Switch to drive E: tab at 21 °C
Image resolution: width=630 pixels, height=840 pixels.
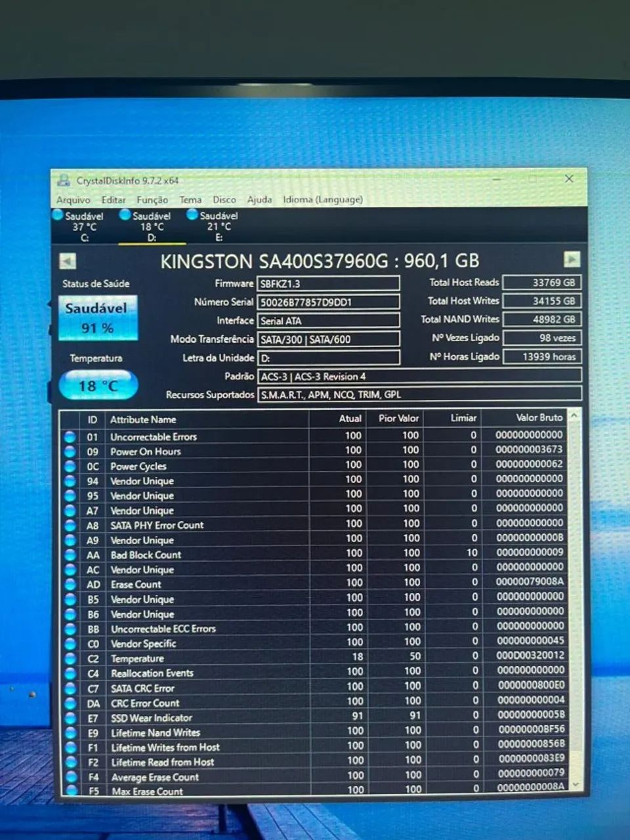click(x=219, y=226)
